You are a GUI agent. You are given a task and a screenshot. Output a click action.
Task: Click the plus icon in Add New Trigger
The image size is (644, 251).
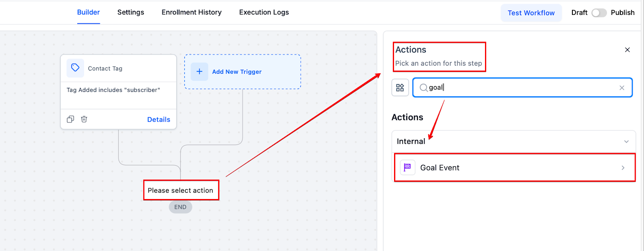[x=199, y=72]
